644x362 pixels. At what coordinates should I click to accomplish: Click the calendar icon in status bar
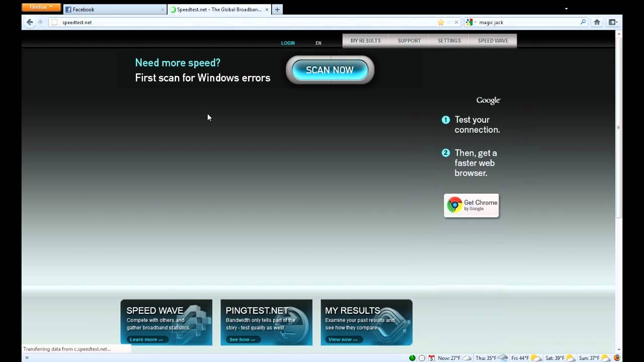click(431, 358)
